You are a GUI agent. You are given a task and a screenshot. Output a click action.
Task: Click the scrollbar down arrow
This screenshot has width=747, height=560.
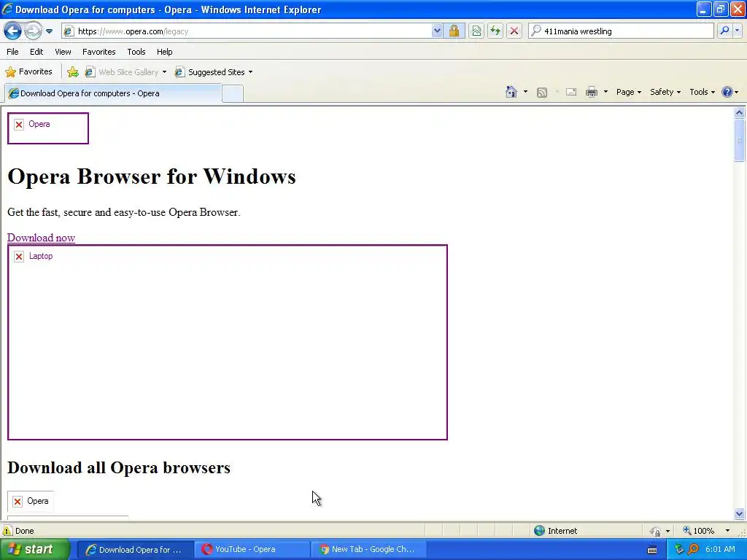coord(740,513)
